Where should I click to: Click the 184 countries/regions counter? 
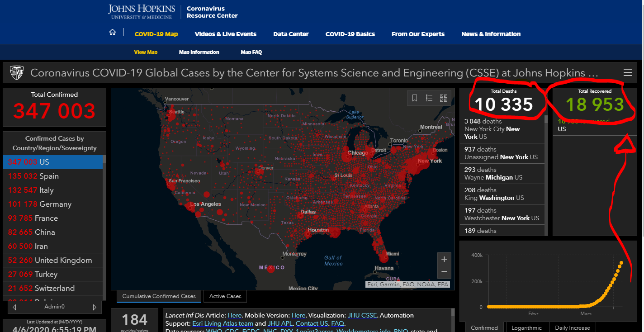pos(135,321)
